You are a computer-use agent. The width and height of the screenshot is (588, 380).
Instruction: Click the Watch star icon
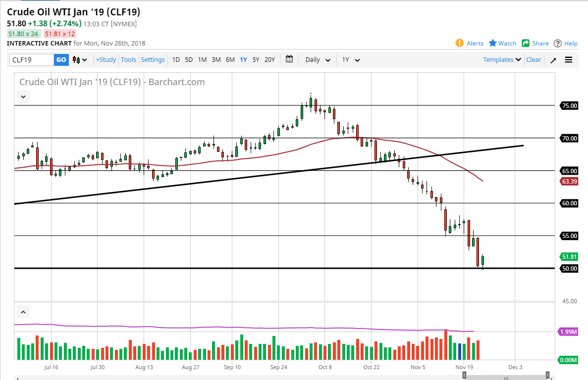[493, 43]
